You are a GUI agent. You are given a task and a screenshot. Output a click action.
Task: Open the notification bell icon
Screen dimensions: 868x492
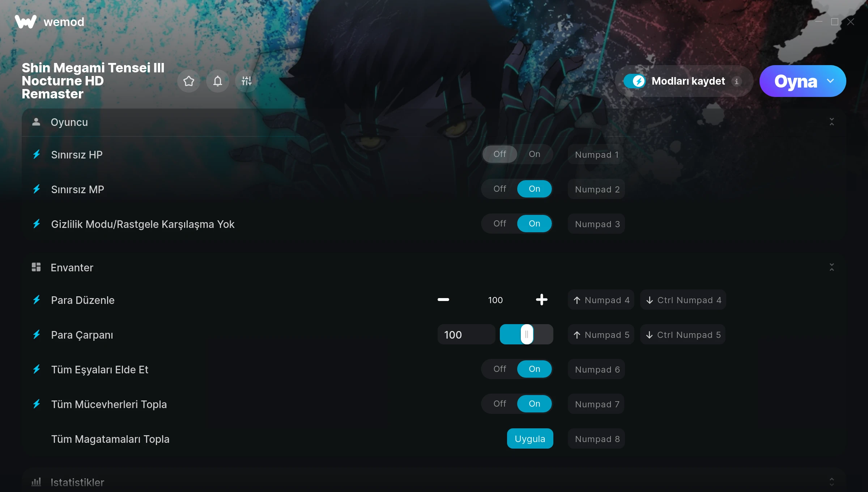coord(218,81)
